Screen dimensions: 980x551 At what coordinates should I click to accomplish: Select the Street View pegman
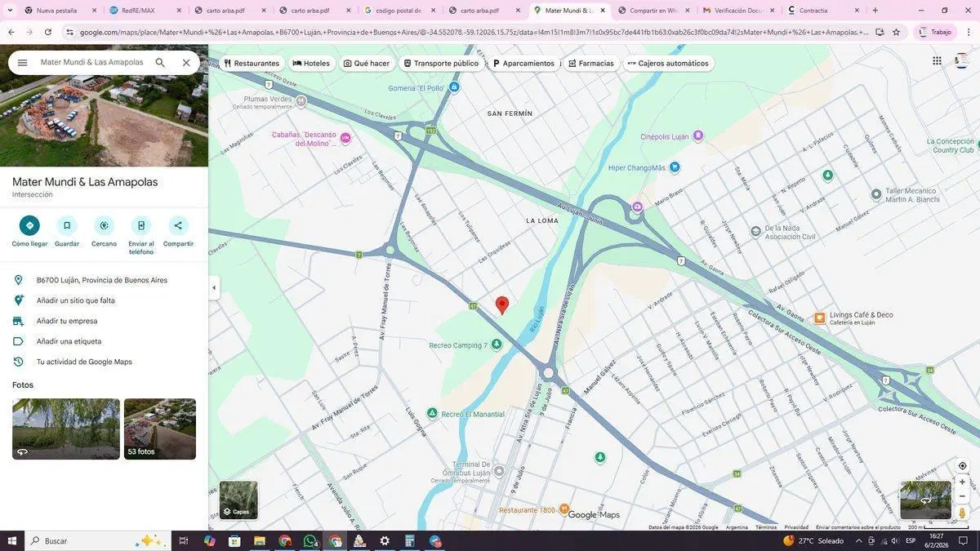[x=962, y=513]
